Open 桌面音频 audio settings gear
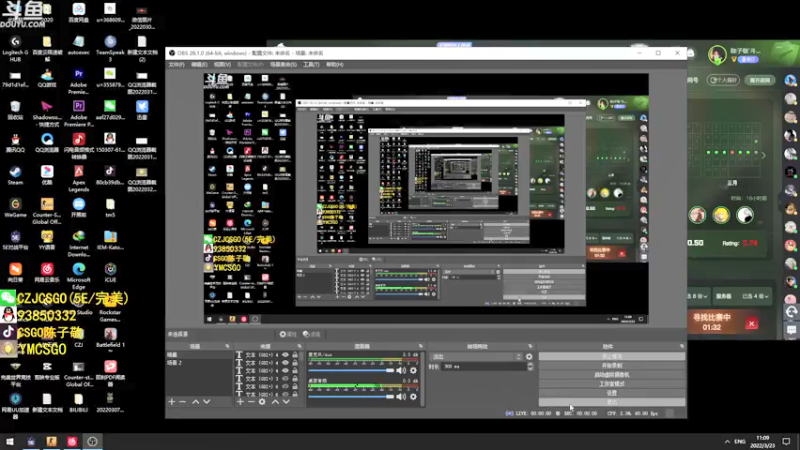Viewport: 800px width, 450px height. [x=413, y=396]
